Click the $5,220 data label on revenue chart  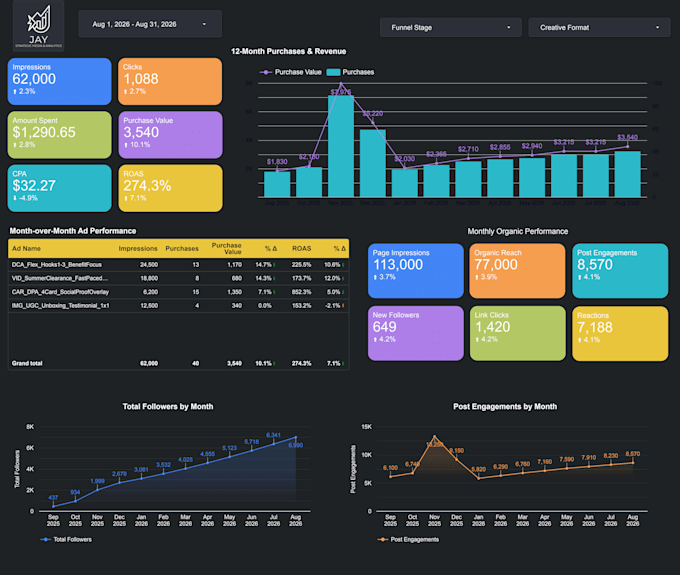(x=373, y=114)
